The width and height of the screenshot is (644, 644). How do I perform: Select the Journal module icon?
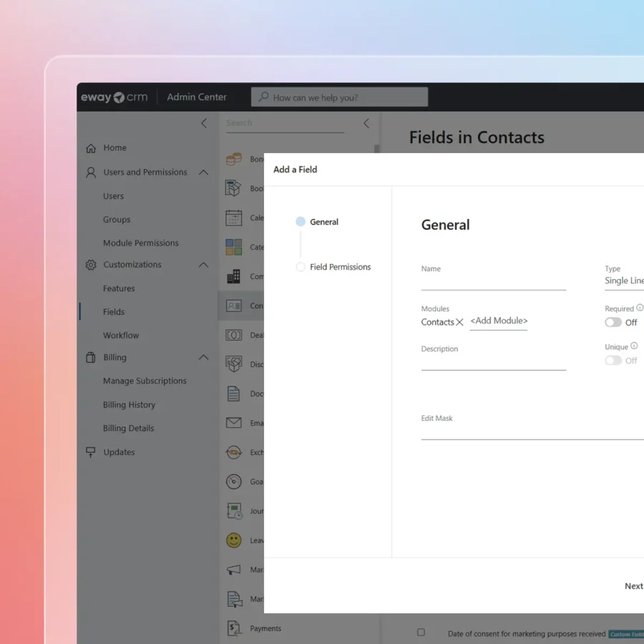[x=234, y=511]
